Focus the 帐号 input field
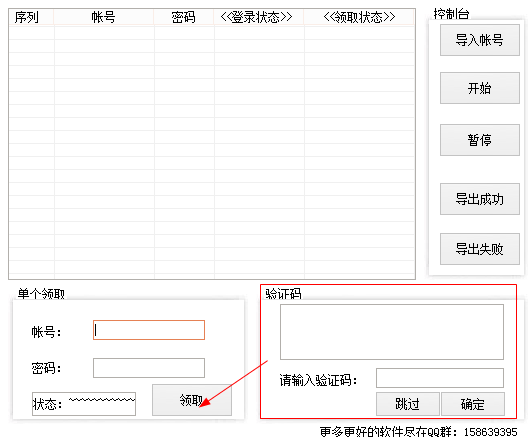 coord(149,330)
